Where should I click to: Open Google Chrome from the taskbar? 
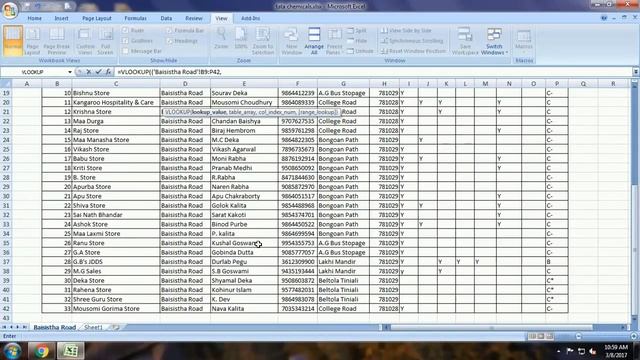coord(41,351)
